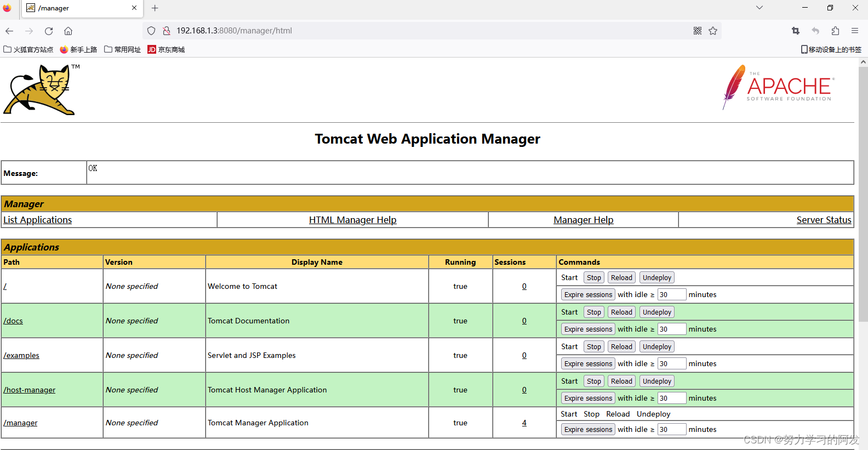868x450 pixels.
Task: Reload the /host-manager application
Action: pos(622,381)
